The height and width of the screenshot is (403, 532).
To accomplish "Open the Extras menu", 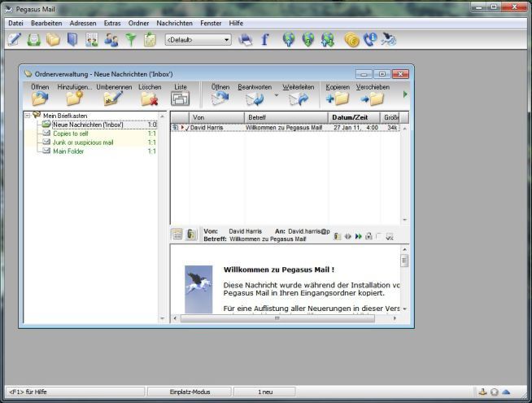I will (112, 23).
